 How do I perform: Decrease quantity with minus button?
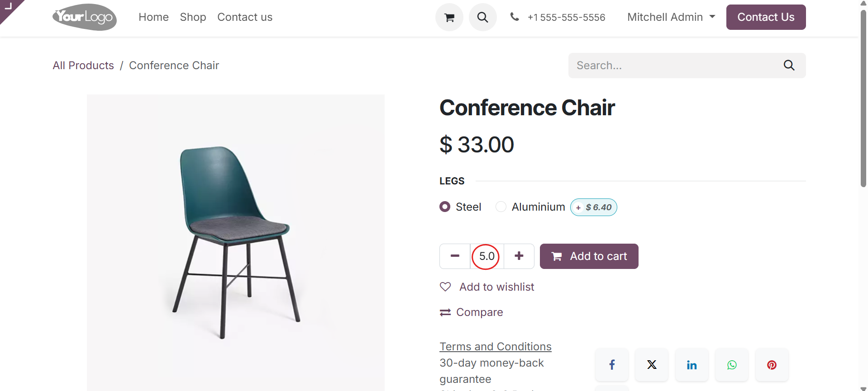(455, 256)
